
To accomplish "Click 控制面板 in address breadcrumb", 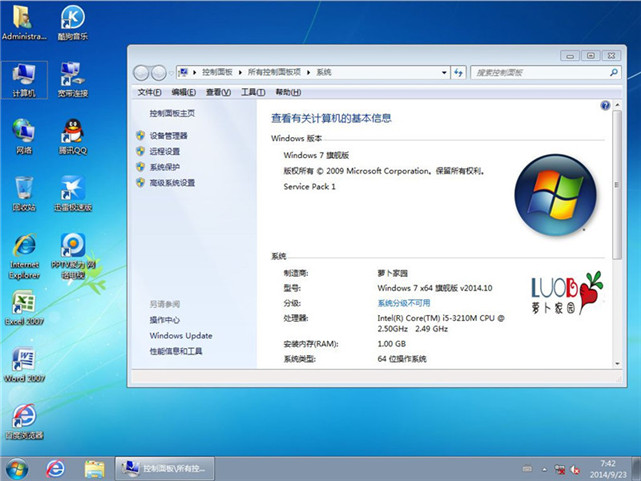I will click(217, 72).
